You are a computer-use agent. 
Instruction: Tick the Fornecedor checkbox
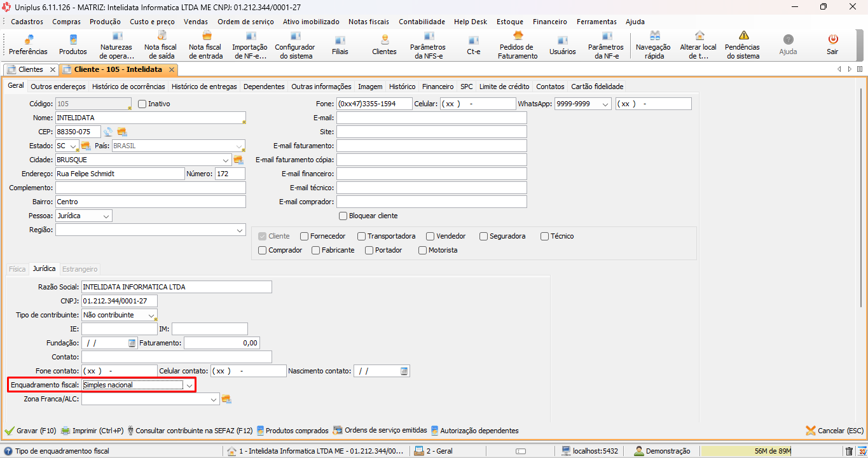tap(305, 236)
